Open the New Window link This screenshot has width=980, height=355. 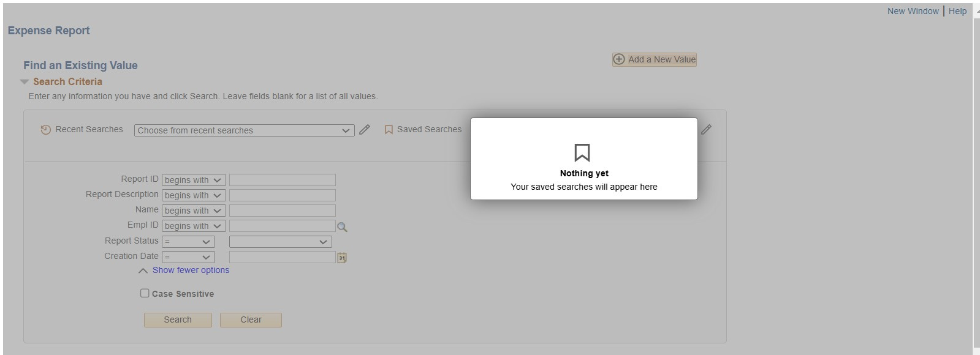[913, 11]
